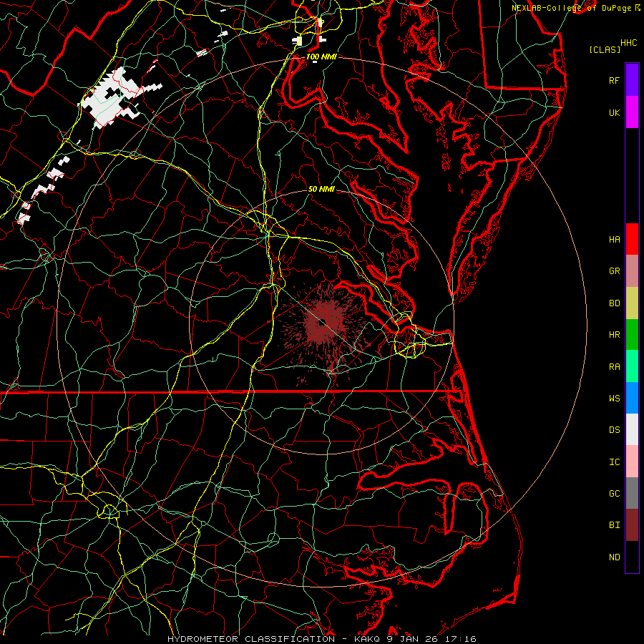Viewport: 644px width, 644px height.
Task: Click the BI legend label
Action: point(614,525)
